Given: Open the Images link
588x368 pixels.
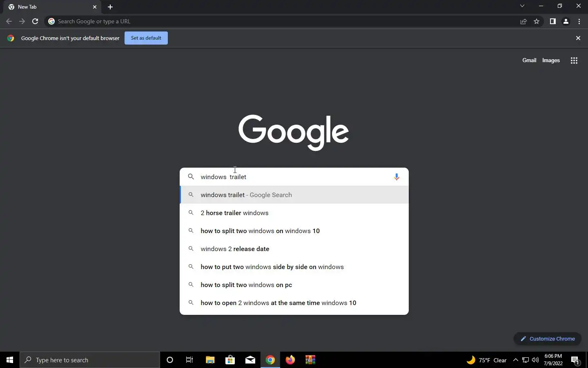Looking at the screenshot, I should pyautogui.click(x=551, y=60).
